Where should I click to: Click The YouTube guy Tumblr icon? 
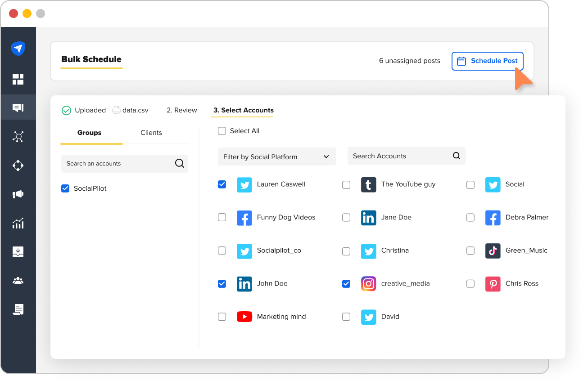pyautogui.click(x=369, y=184)
